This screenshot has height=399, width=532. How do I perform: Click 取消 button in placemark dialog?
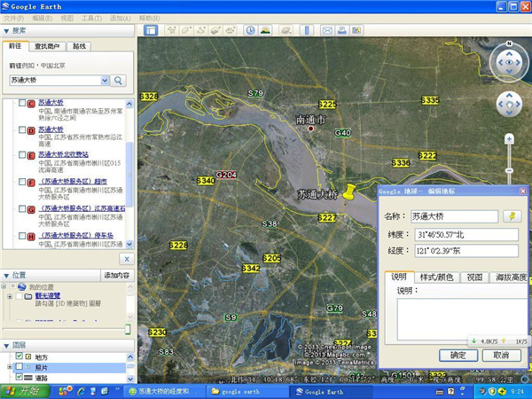coord(502,356)
